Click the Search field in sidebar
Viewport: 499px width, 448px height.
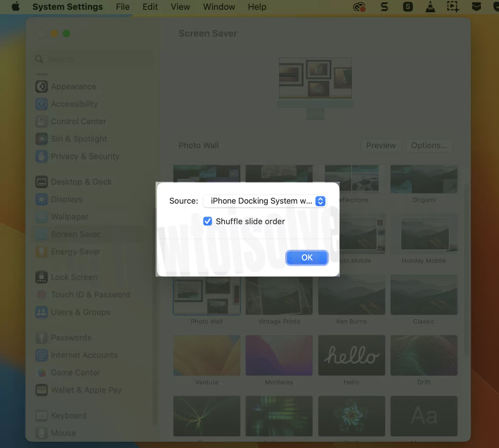(94, 59)
